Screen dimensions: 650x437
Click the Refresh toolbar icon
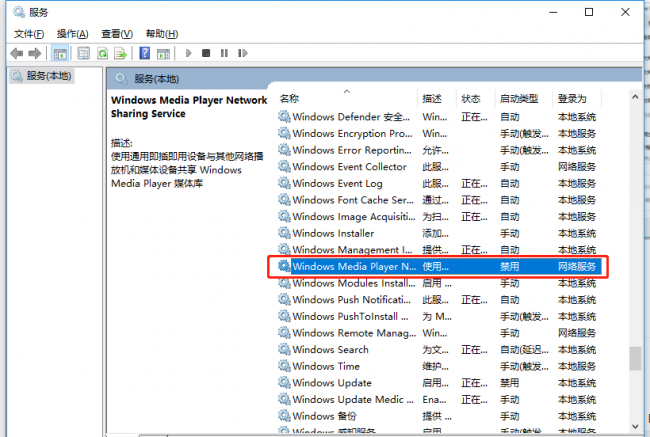point(102,53)
